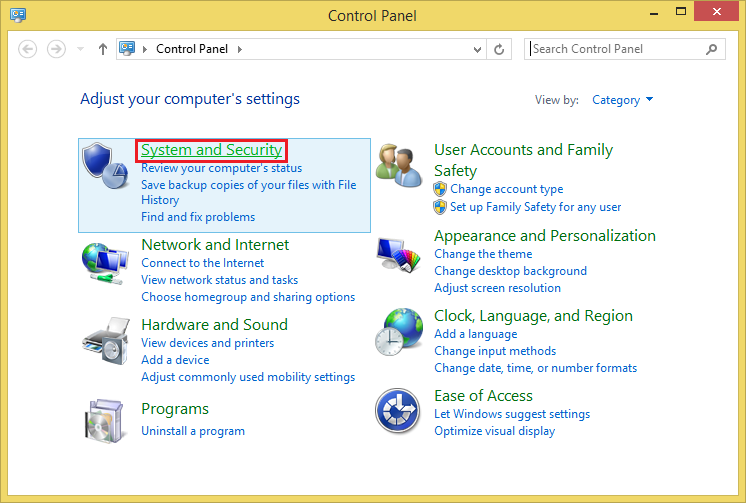The width and height of the screenshot is (746, 503).
Task: Open Set up Family Safety for any user
Action: click(x=535, y=207)
